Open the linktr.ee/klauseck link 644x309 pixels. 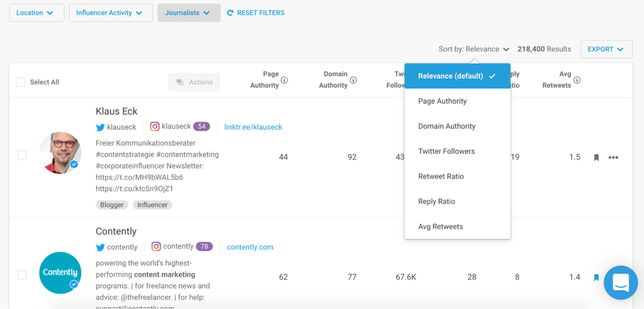pos(253,127)
